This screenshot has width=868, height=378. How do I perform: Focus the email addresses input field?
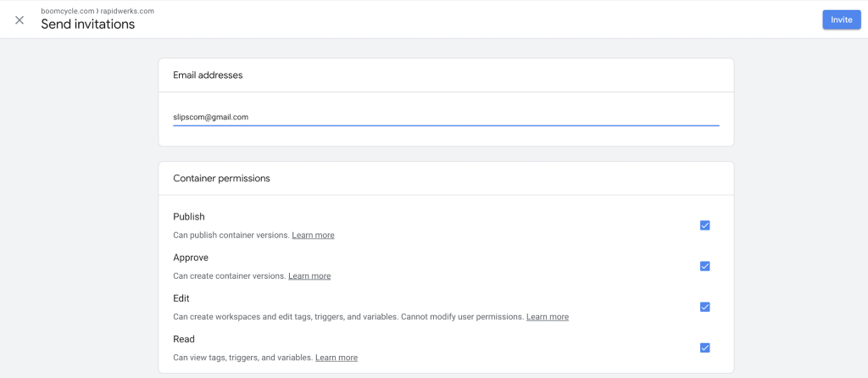446,117
